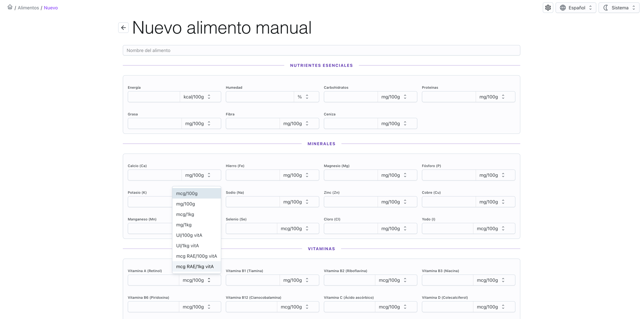Click the Vitamina C value input

tap(350, 307)
